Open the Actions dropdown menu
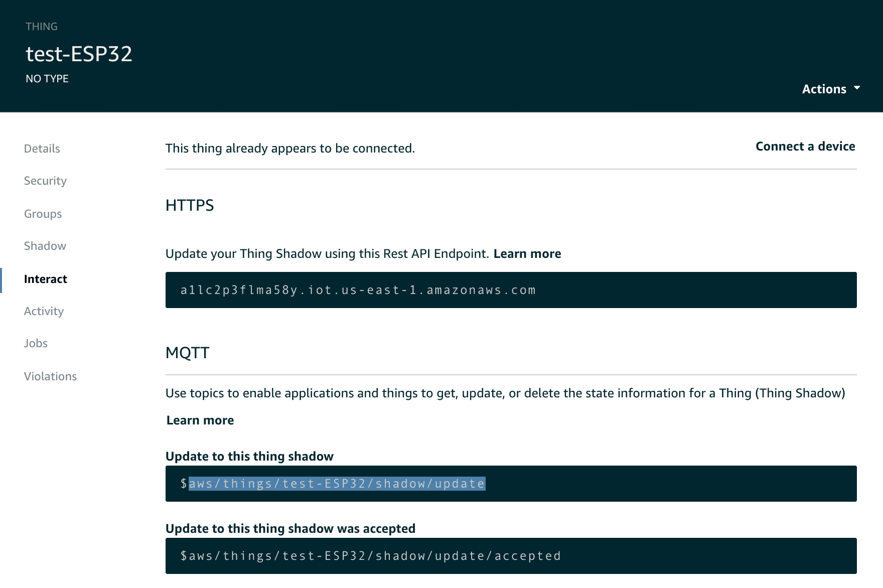The width and height of the screenshot is (883, 588). tap(824, 88)
